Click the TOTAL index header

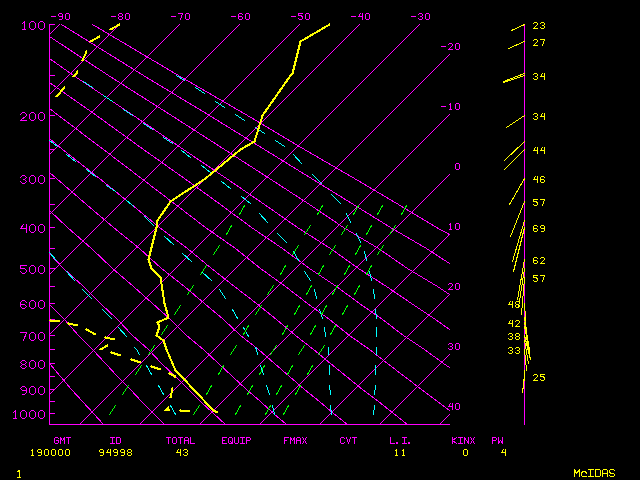click(x=181, y=440)
